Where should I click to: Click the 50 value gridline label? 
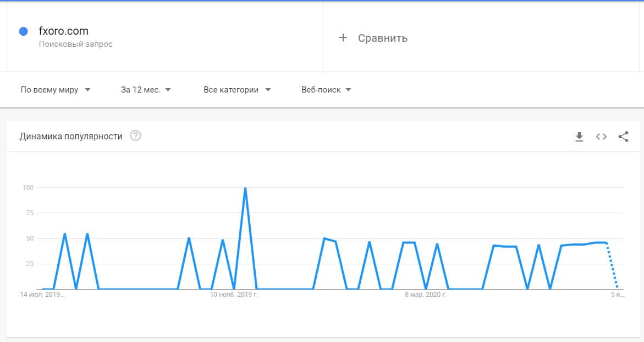click(27, 238)
